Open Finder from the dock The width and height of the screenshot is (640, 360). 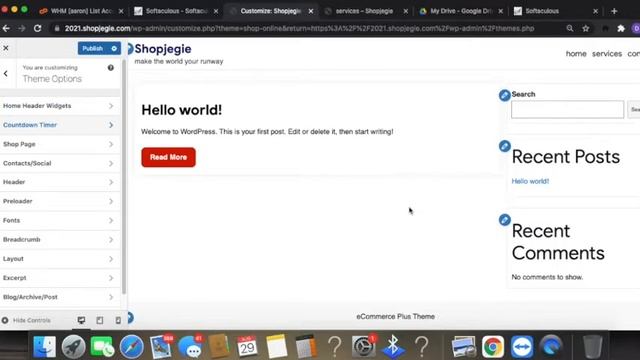44,347
